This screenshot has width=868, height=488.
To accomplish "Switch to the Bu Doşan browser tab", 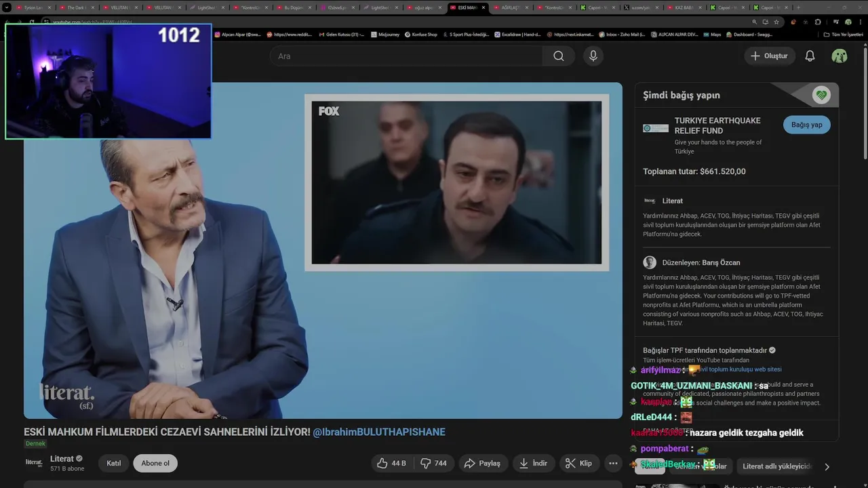I will point(295,7).
